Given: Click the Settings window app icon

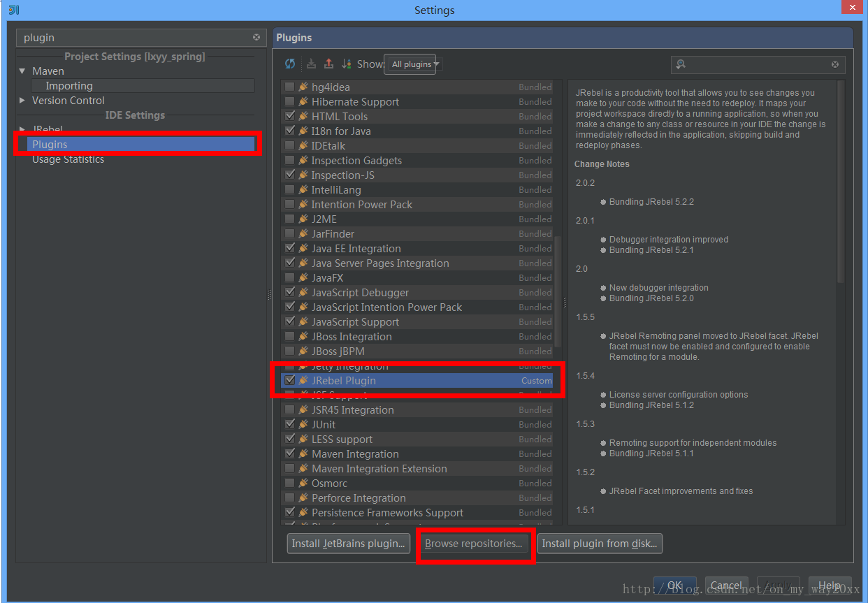Looking at the screenshot, I should pyautogui.click(x=14, y=9).
